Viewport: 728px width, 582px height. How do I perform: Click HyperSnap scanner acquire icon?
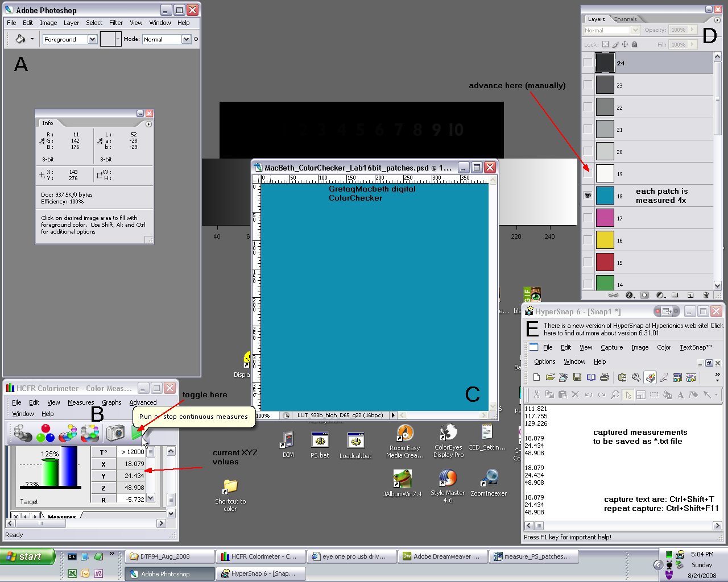coord(564,377)
